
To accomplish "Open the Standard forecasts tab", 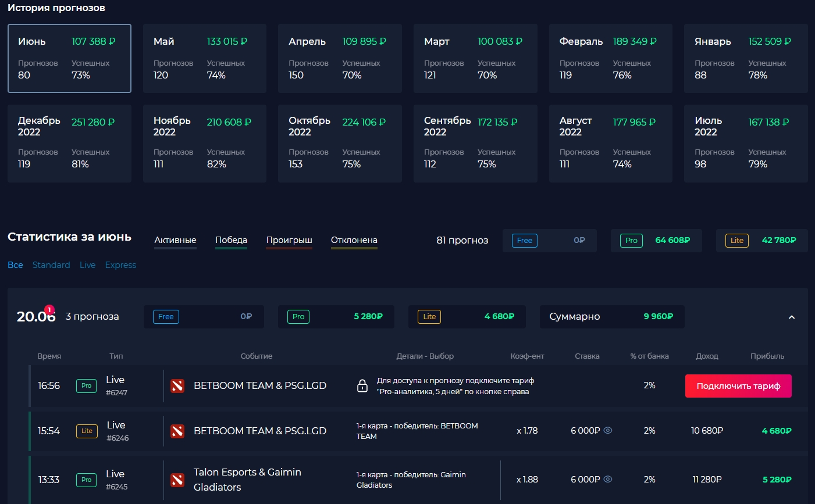I will click(51, 265).
